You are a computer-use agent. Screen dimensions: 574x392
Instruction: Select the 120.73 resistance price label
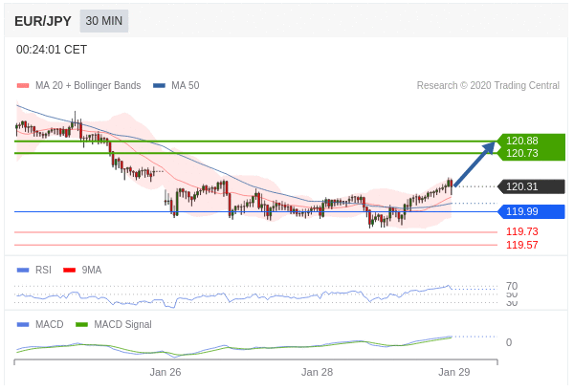(521, 153)
